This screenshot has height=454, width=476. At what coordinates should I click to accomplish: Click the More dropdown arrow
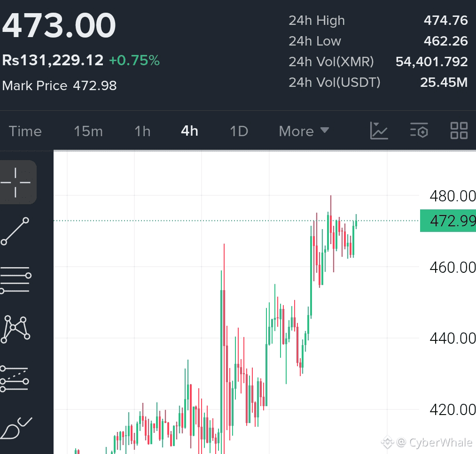click(325, 130)
